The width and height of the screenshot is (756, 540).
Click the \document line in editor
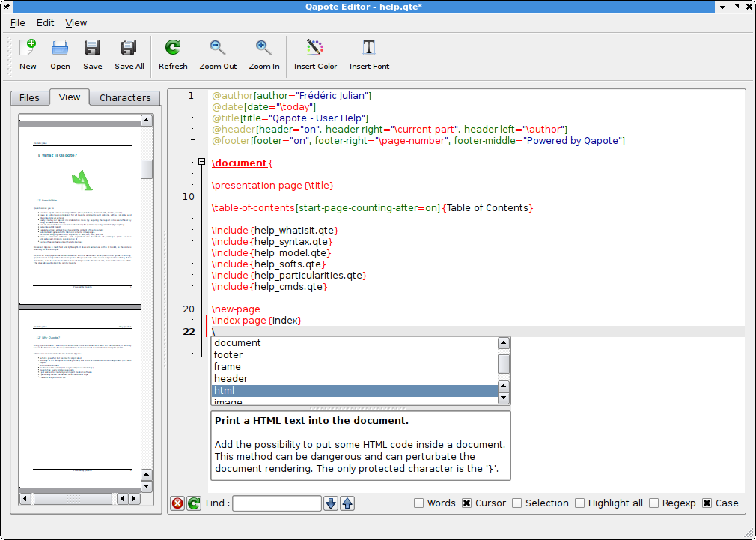coord(242,163)
